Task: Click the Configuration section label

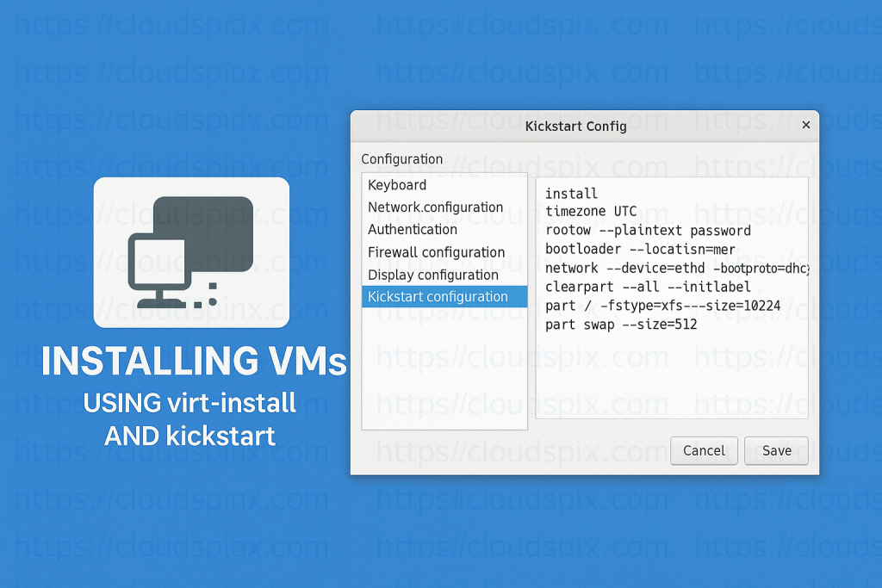Action: point(401,158)
